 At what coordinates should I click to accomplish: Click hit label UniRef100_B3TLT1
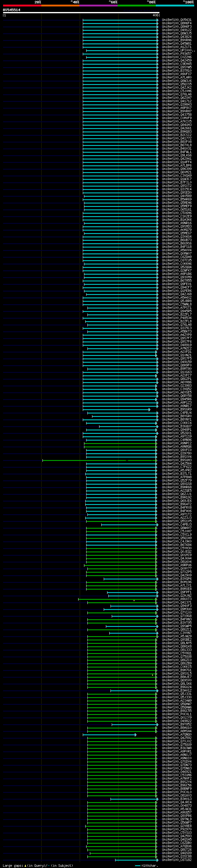coord(176,474)
